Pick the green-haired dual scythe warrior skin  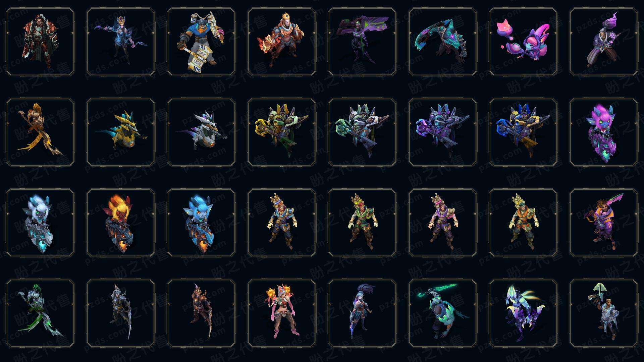point(40,313)
